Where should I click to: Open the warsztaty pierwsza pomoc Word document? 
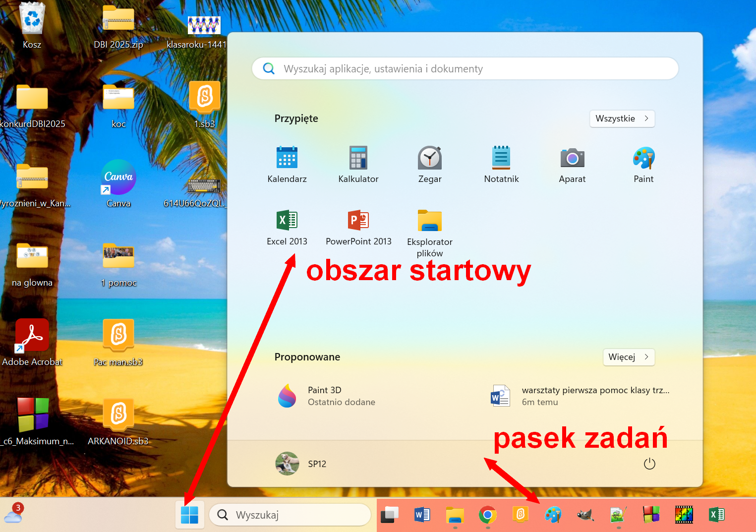[x=580, y=396]
